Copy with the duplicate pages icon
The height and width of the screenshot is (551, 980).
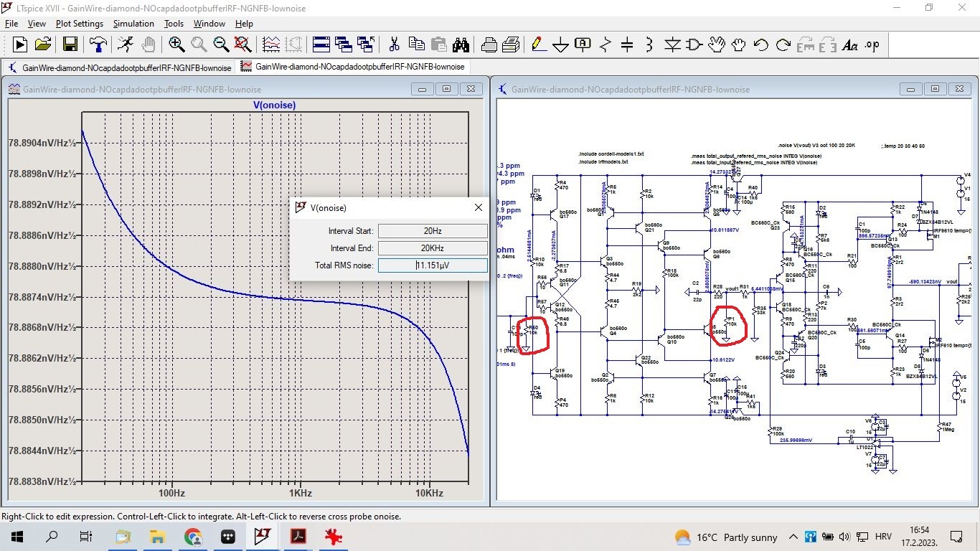pyautogui.click(x=416, y=44)
